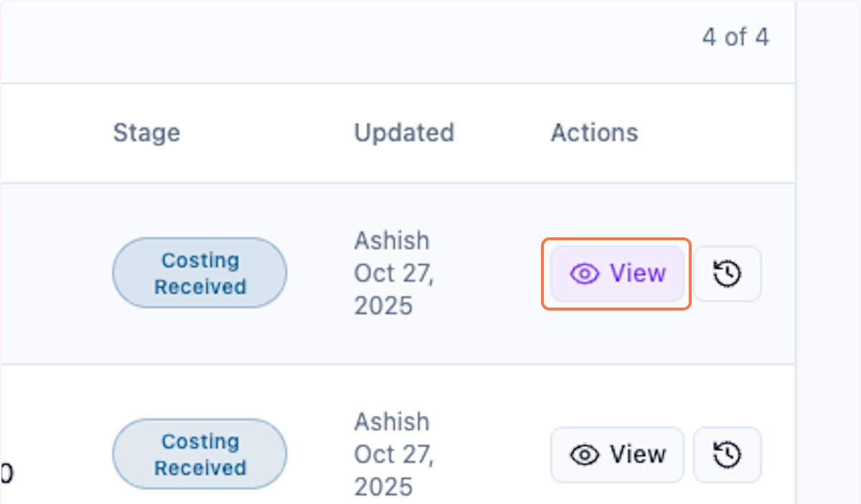Open updater details by clicking Ashish Oct 27 2025
The height and width of the screenshot is (504, 861).
click(x=393, y=273)
